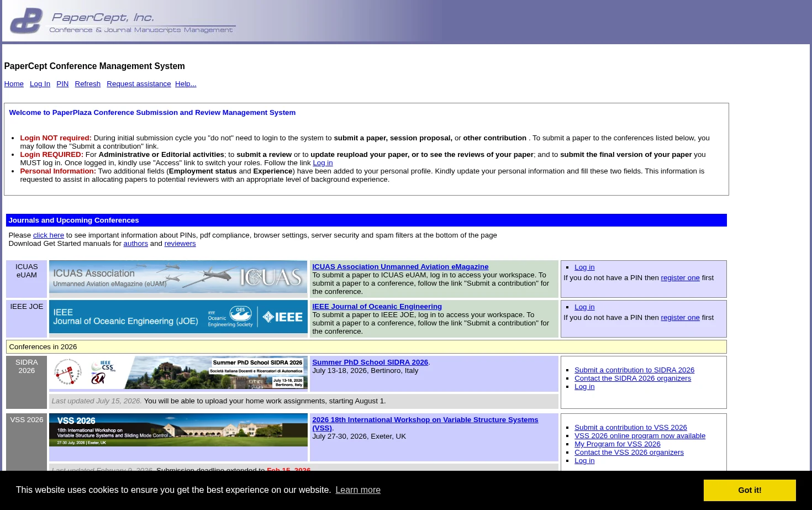
Task: Open My Program for VSS 2026
Action: (x=617, y=444)
